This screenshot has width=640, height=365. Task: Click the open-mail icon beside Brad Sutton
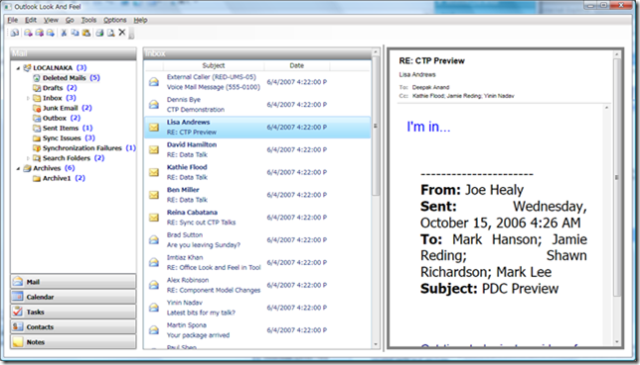click(154, 239)
